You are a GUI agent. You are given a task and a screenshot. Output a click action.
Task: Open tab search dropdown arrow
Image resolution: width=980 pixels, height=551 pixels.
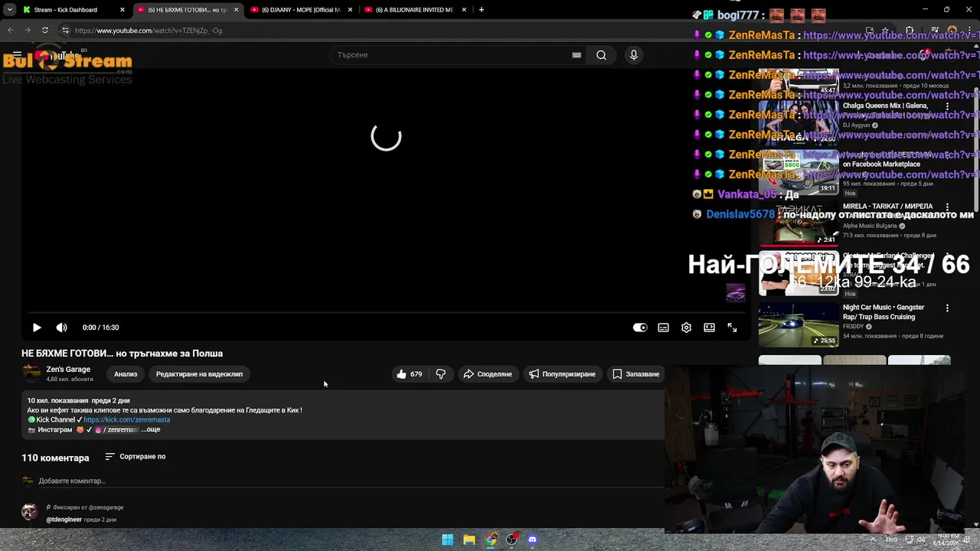point(9,10)
